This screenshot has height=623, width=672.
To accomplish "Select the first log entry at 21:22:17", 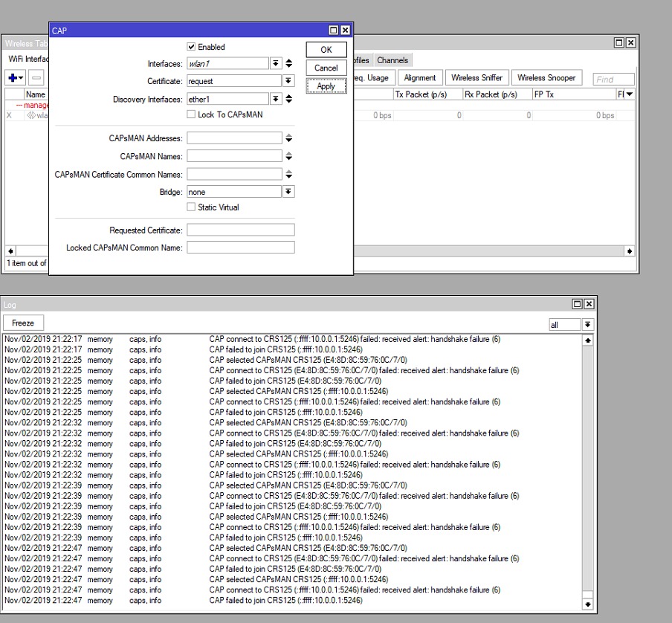I will 292,339.
